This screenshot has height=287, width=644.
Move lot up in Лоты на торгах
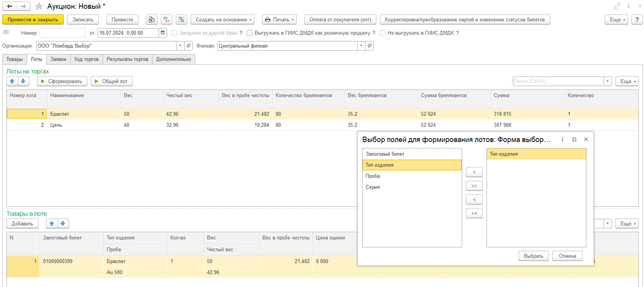click(12, 81)
